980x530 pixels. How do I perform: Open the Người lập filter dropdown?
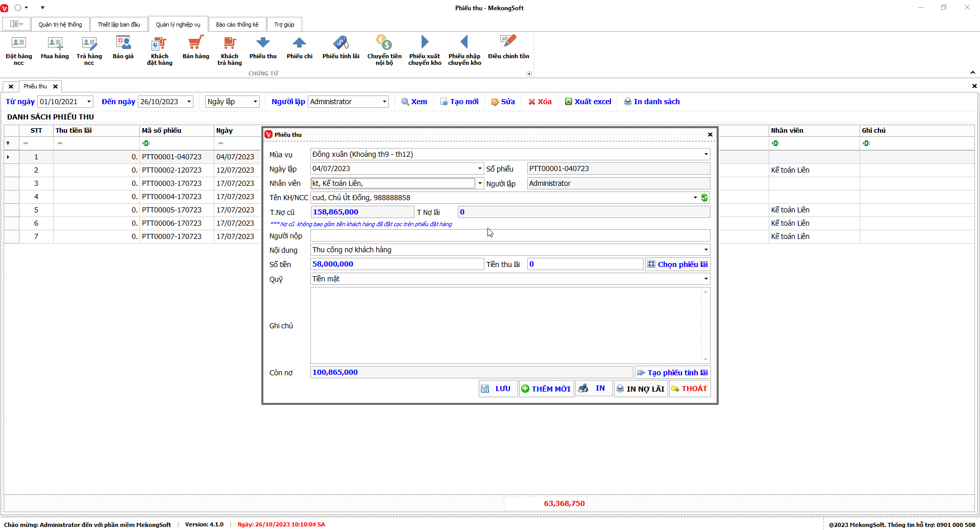pyautogui.click(x=384, y=102)
